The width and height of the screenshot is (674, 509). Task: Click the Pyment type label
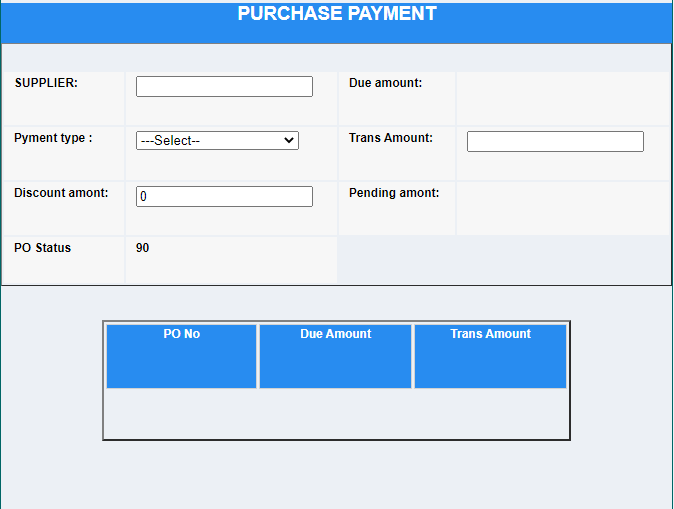(53, 138)
